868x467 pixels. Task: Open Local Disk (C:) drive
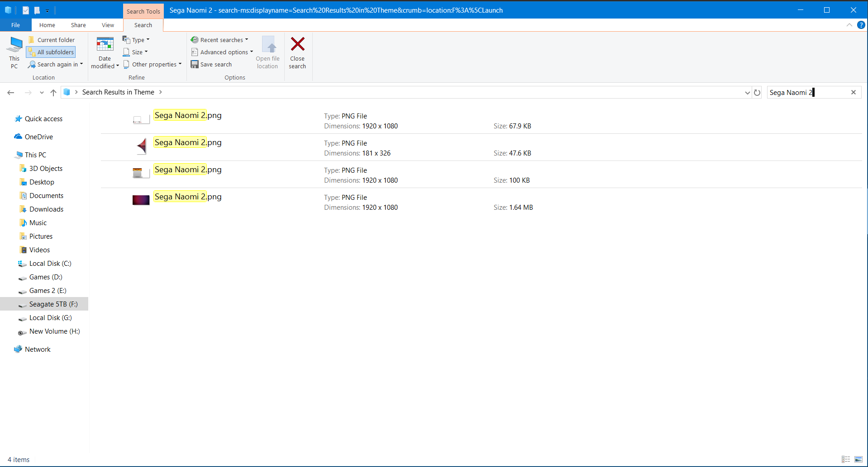click(x=50, y=264)
